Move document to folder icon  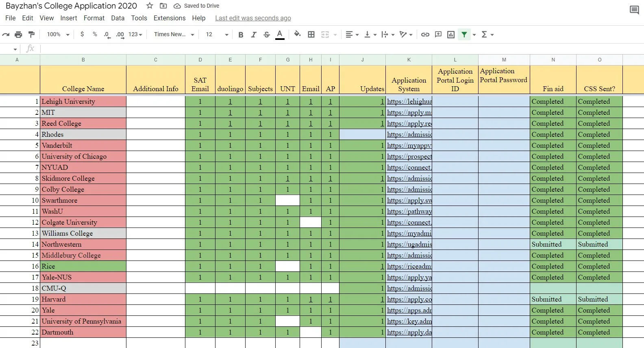click(163, 6)
